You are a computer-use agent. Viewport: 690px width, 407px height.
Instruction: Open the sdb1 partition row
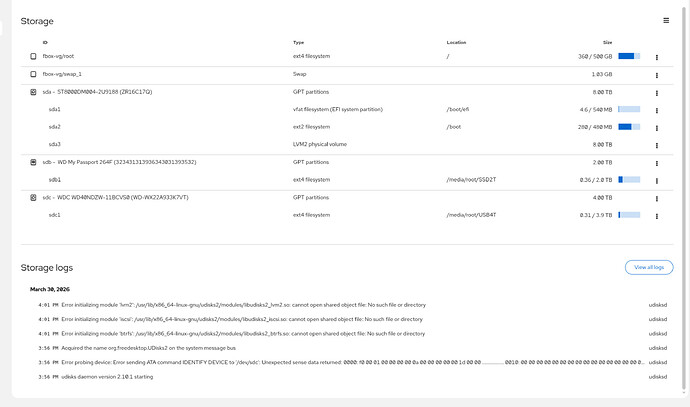point(347,180)
